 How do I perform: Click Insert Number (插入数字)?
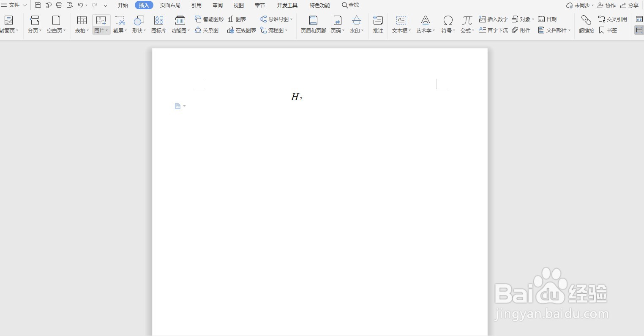tap(494, 19)
